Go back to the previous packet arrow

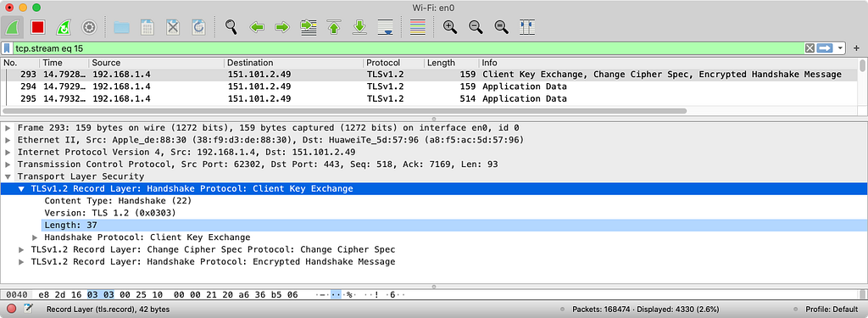pyautogui.click(x=256, y=26)
